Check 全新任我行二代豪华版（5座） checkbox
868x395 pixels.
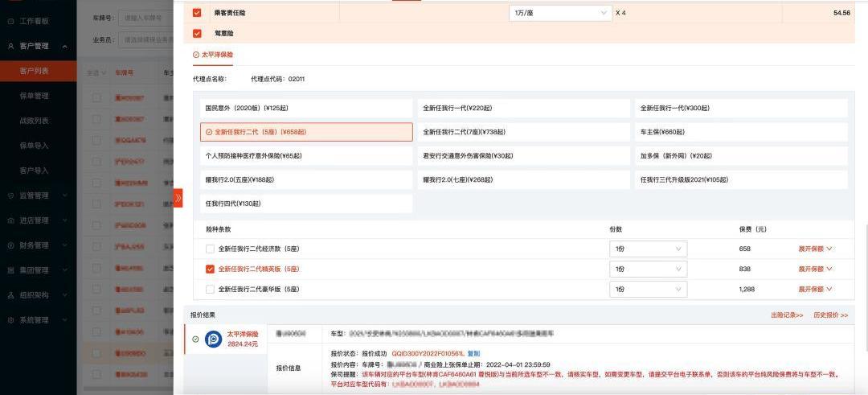point(210,289)
